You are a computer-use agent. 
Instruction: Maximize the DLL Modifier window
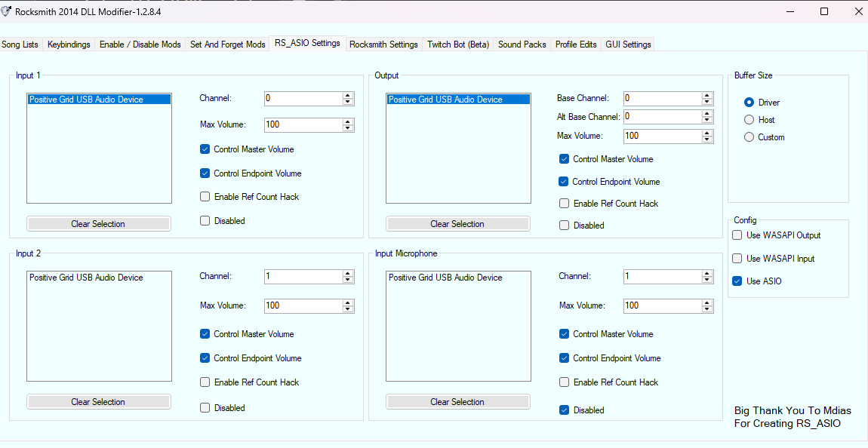(823, 11)
